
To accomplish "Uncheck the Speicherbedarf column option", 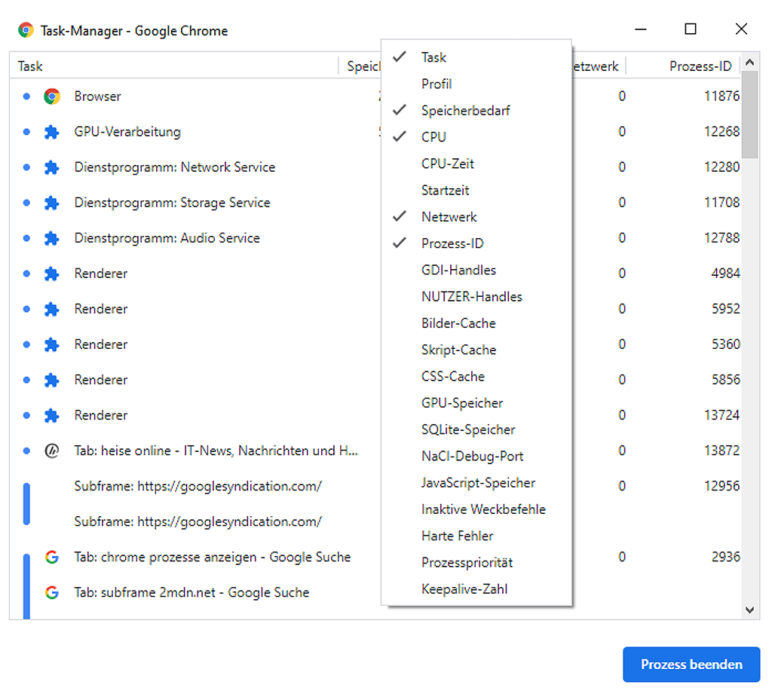I will pos(465,111).
